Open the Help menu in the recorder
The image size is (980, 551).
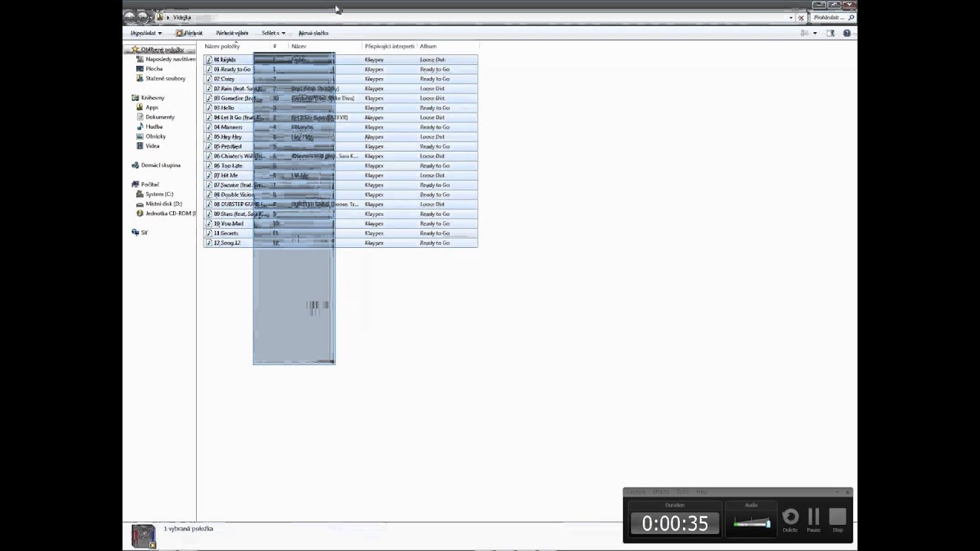[701, 492]
